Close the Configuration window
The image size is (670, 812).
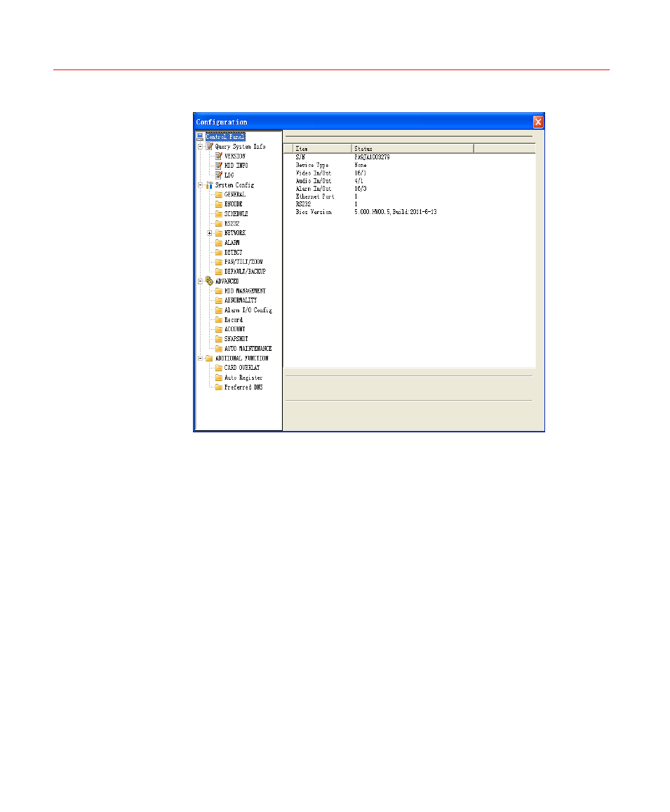538,121
